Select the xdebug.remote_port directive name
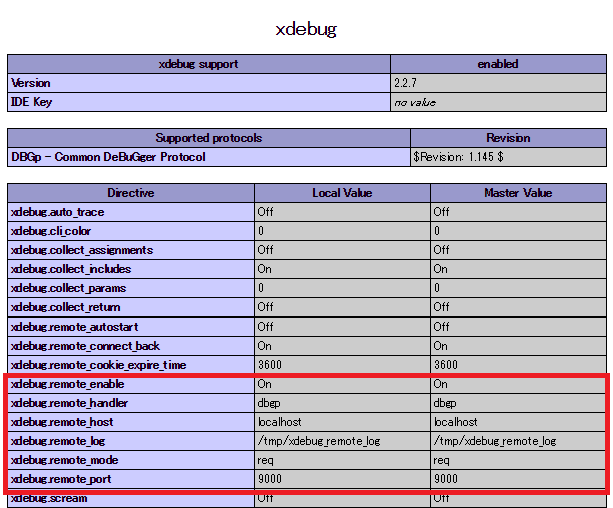Viewport: 613px width, 508px height. click(x=131, y=479)
